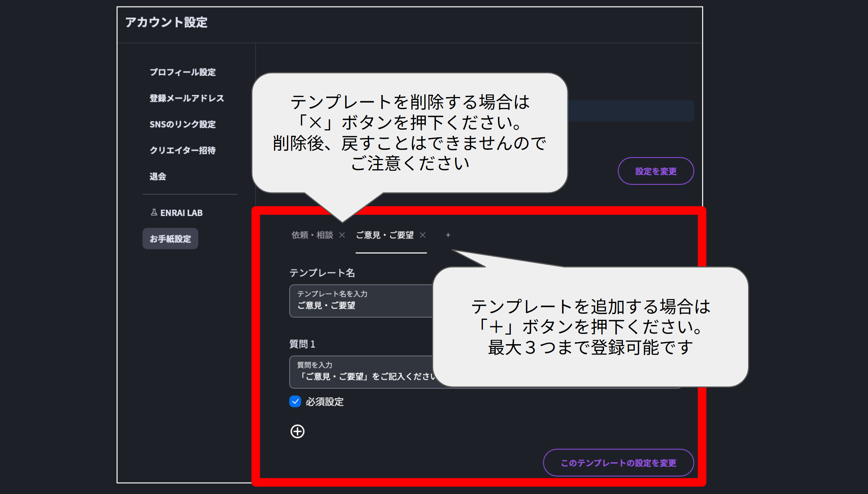Click the ENRAI LAB flask icon
Image resolution: width=868 pixels, height=494 pixels.
click(154, 212)
